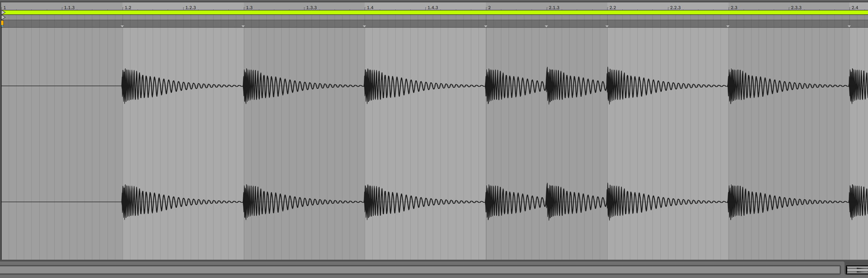
Task: Click the transient marker at 2.3
Action: pos(728,26)
